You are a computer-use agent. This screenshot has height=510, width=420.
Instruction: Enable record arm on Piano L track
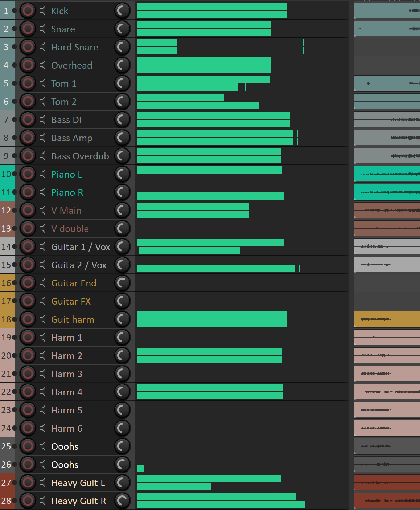coord(28,174)
